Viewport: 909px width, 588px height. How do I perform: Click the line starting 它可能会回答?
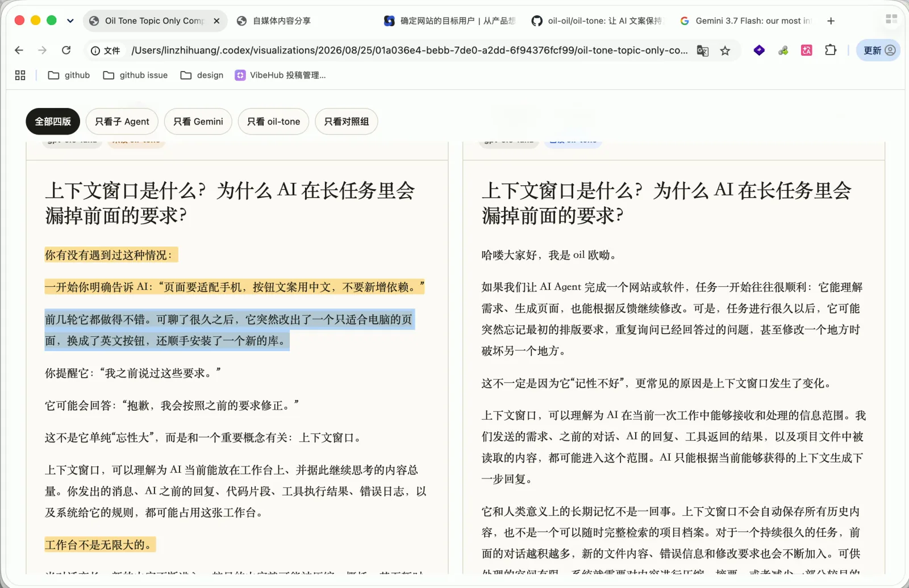coord(172,406)
